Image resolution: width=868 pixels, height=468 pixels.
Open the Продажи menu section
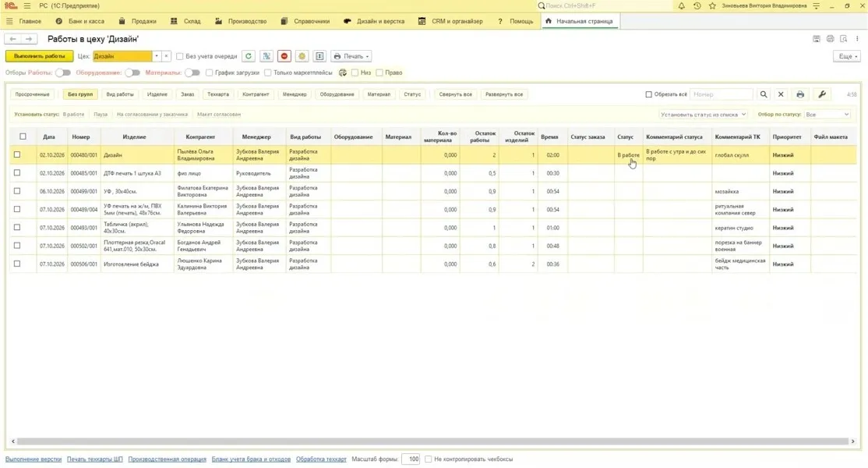138,21
